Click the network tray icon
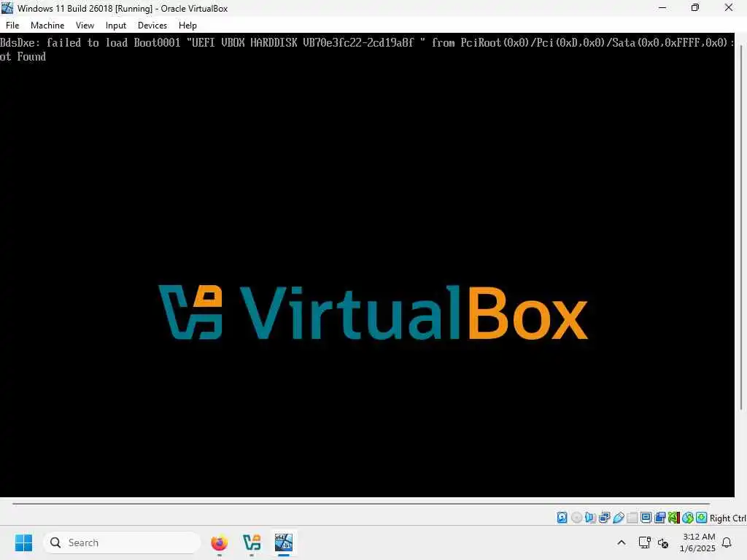This screenshot has width=747, height=560. [x=645, y=542]
